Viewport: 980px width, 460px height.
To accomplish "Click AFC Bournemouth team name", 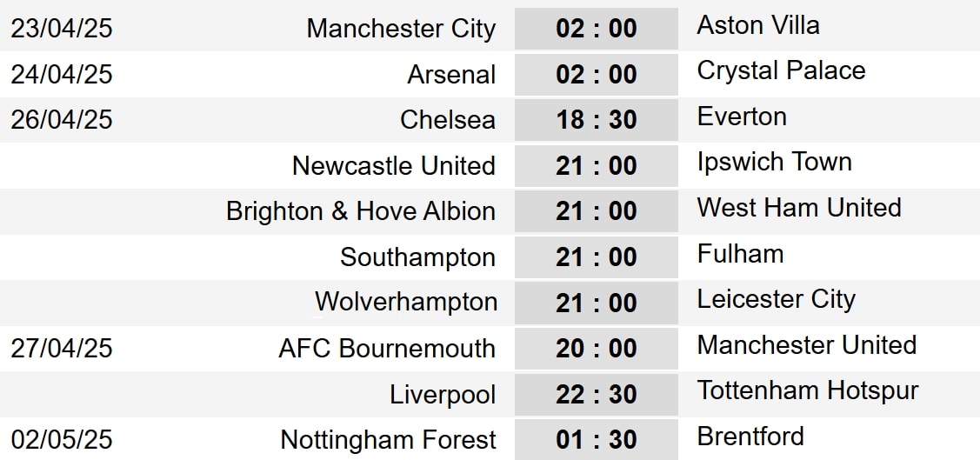I will [387, 349].
